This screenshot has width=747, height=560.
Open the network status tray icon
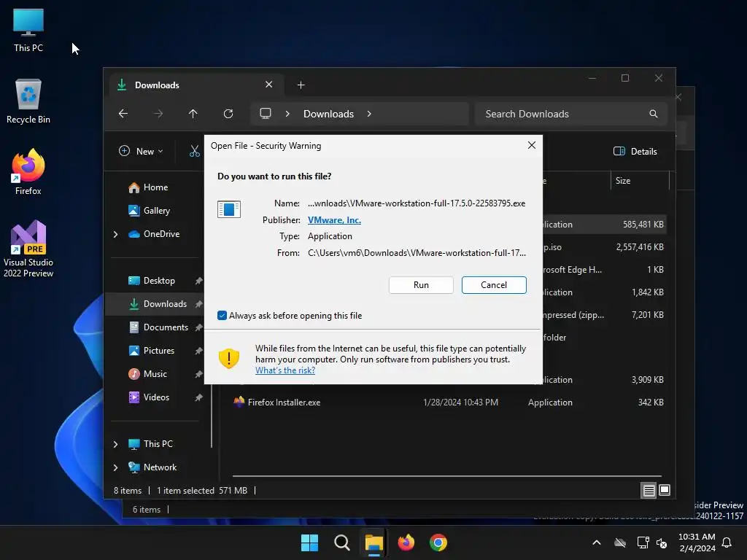coord(643,542)
